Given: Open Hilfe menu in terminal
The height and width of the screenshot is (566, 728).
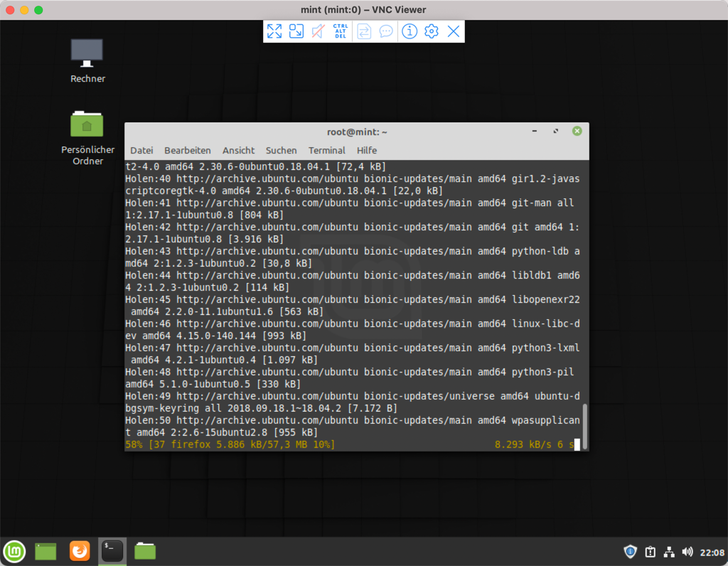Looking at the screenshot, I should tap(367, 151).
